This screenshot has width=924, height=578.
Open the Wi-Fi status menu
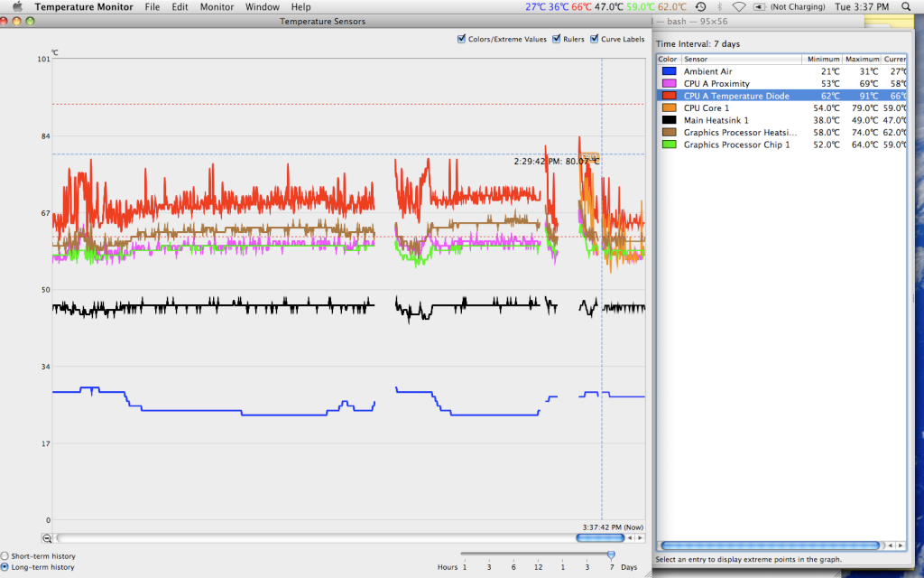point(739,6)
